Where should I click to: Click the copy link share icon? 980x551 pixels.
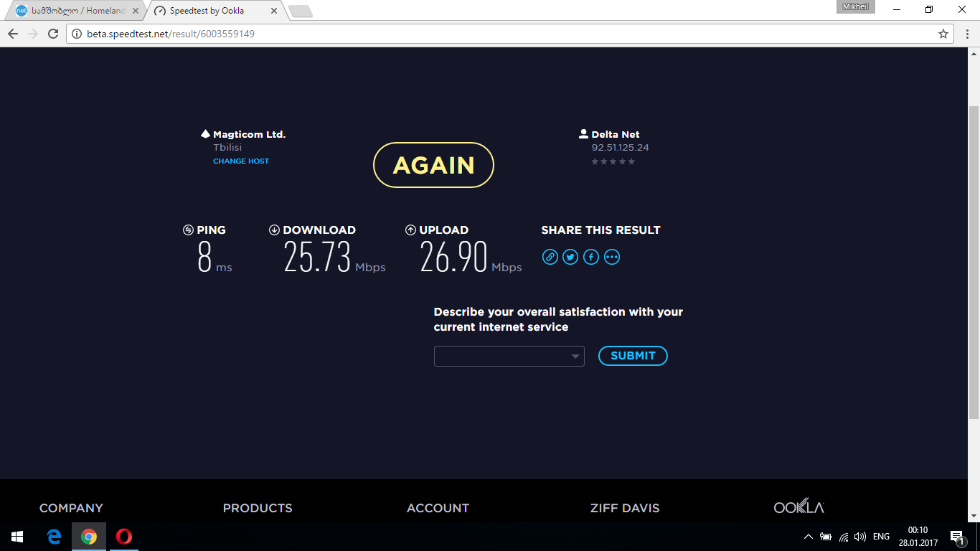tap(550, 257)
